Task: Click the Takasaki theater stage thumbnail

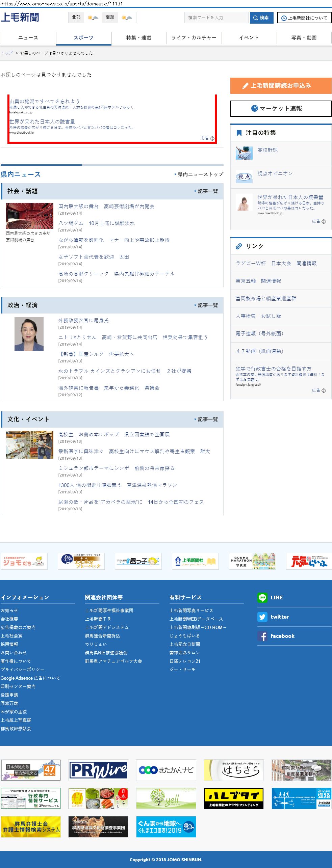Action: (x=30, y=216)
